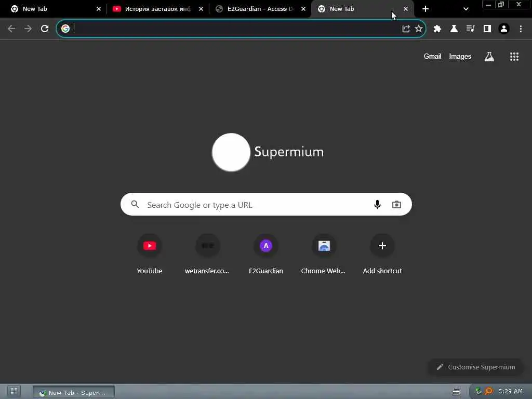Expand the tab search chevron
Viewport: 532px width, 399px height.
(x=466, y=9)
